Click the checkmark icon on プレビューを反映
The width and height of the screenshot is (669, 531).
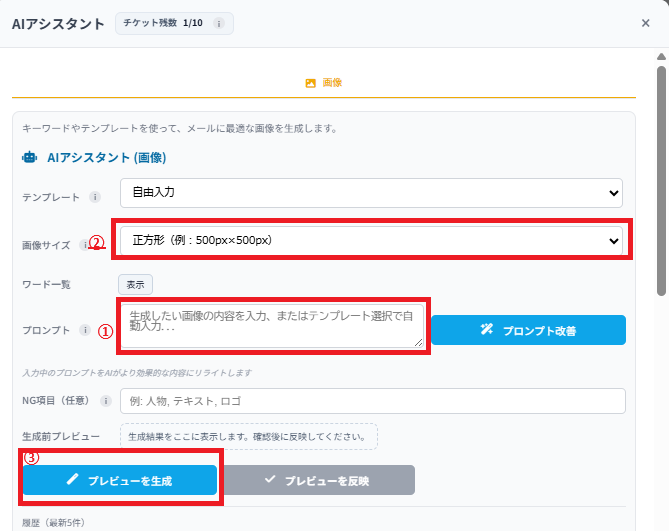pos(270,479)
